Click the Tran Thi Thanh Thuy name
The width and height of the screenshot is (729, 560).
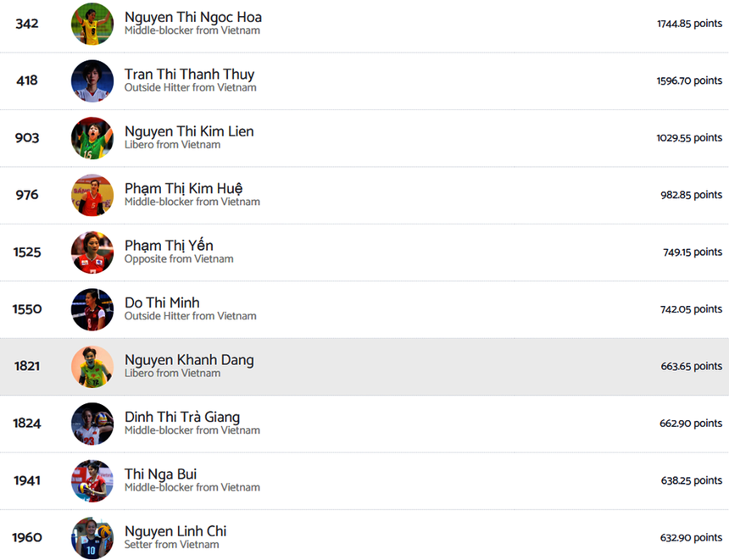pyautogui.click(x=189, y=75)
